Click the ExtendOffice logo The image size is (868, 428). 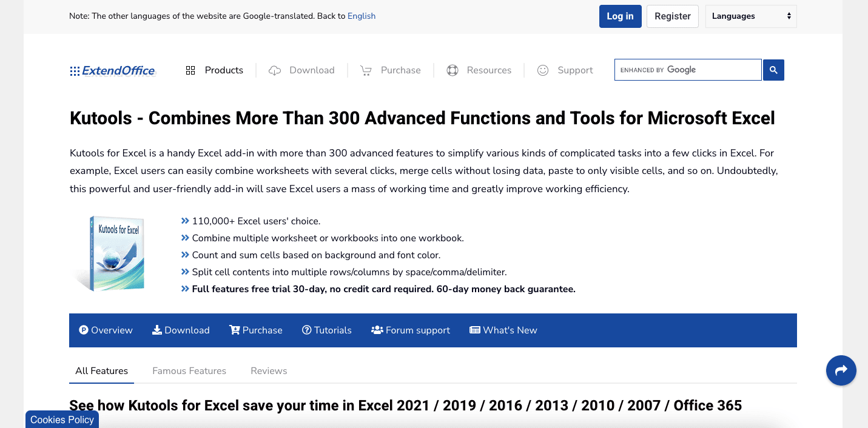click(113, 70)
